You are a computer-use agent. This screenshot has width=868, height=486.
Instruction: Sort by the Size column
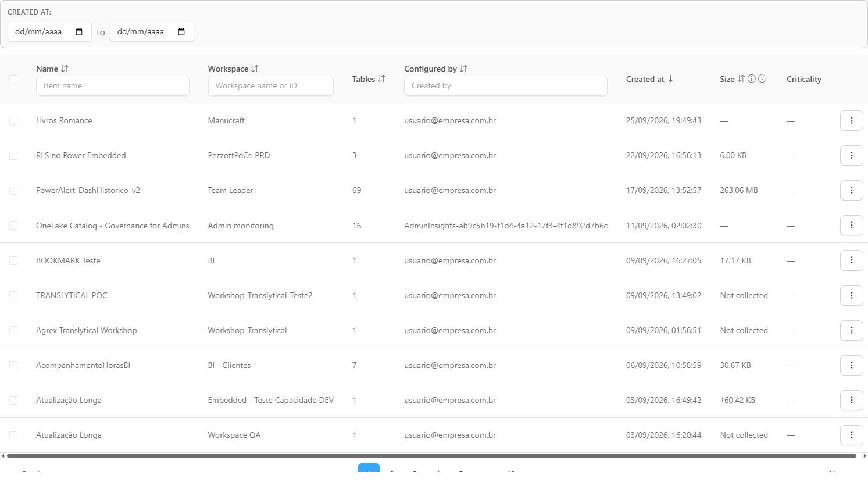pos(741,79)
